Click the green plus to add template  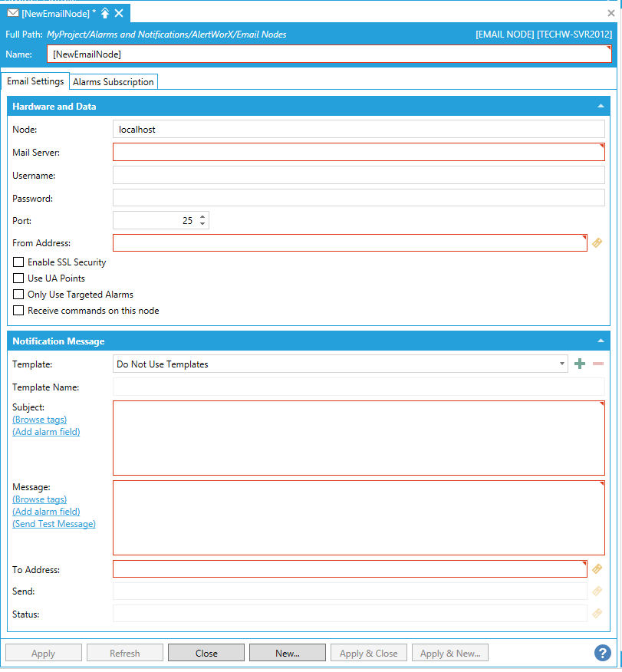click(x=580, y=364)
